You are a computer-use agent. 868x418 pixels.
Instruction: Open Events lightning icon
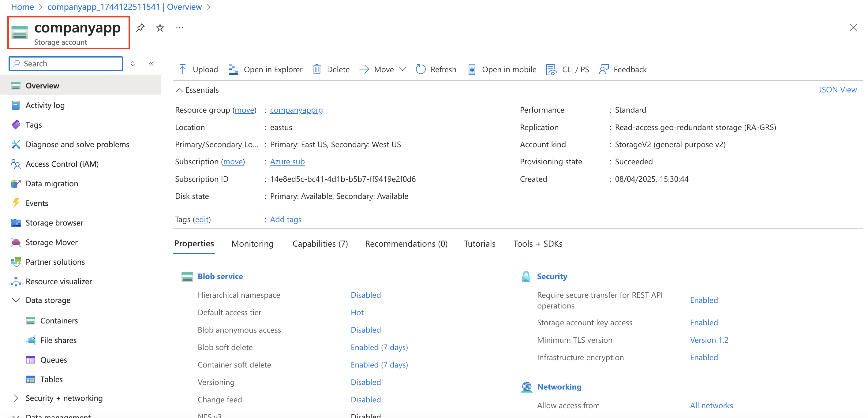16,203
